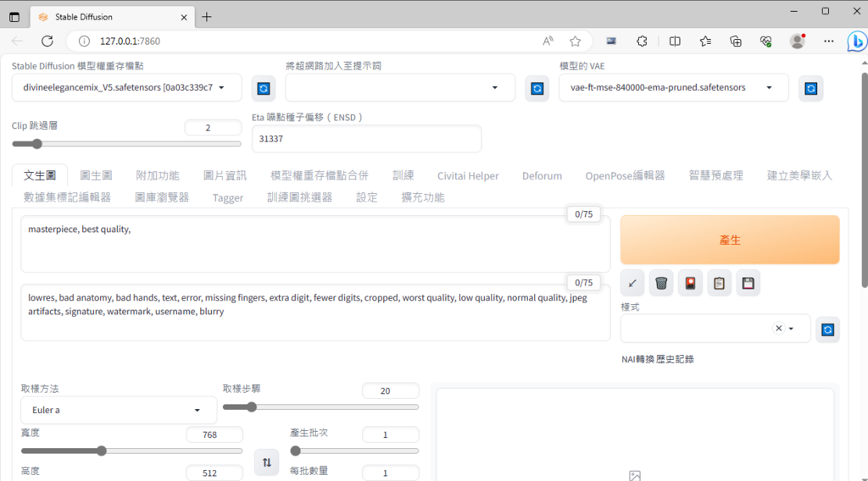Open the Deforum tab
Screen dimensions: 868x481
tap(542, 176)
